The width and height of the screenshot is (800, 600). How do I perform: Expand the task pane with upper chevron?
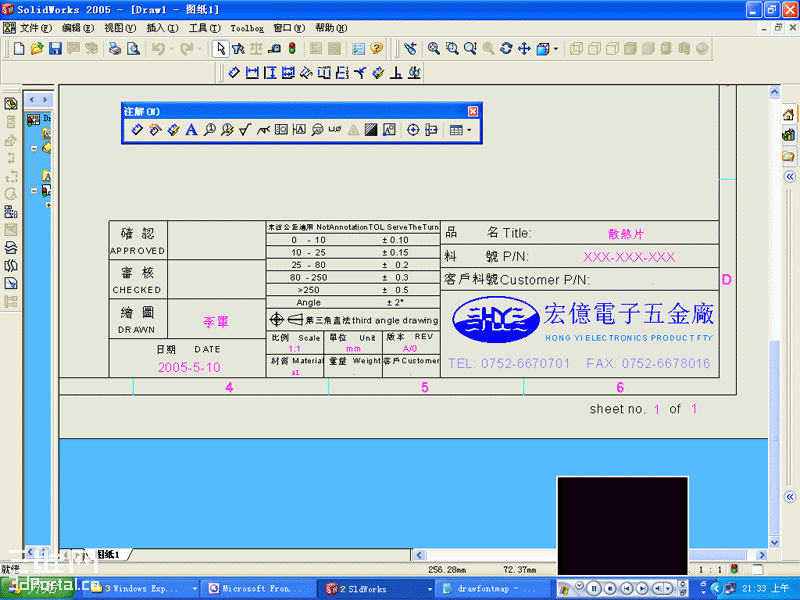[790, 177]
